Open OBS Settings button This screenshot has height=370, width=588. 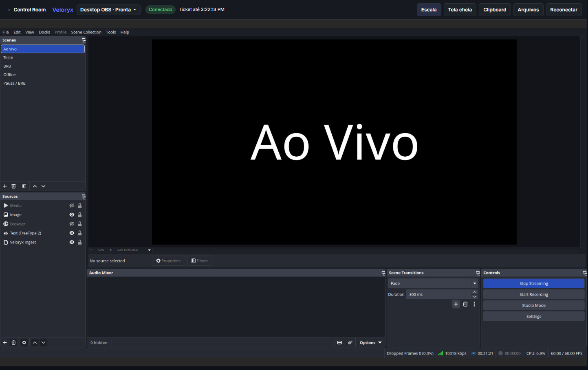(x=534, y=316)
